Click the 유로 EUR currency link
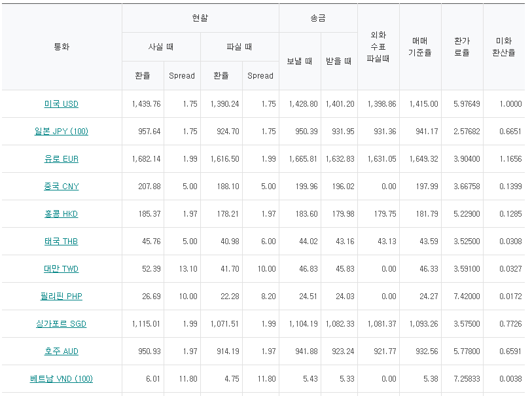The height and width of the screenshot is (396, 532). [61, 159]
